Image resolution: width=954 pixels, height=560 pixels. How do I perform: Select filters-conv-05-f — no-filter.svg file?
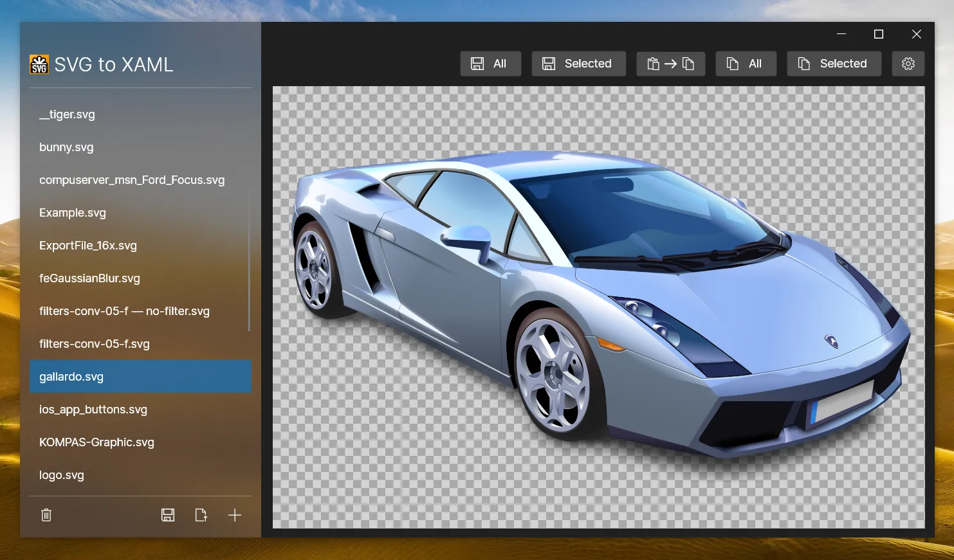(x=140, y=311)
